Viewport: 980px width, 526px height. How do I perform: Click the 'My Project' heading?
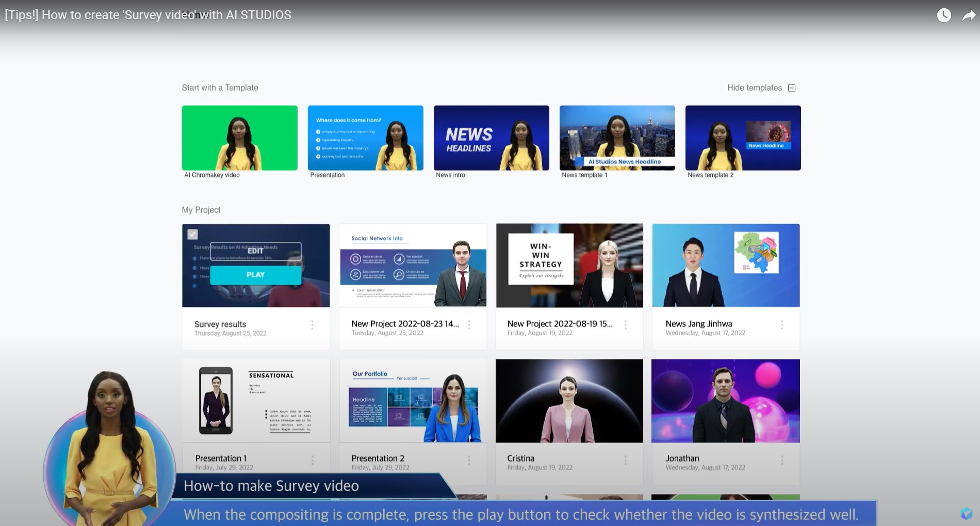(x=201, y=210)
